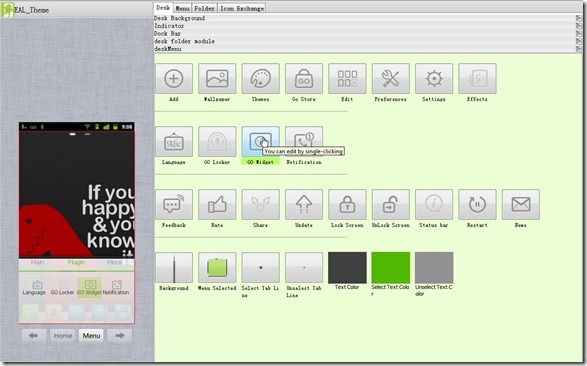587x366 pixels.
Task: Open the Effects icon
Action: pyautogui.click(x=477, y=79)
